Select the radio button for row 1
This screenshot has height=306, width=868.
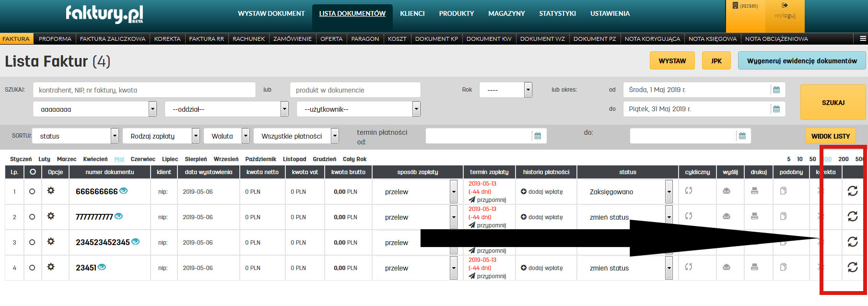click(32, 191)
